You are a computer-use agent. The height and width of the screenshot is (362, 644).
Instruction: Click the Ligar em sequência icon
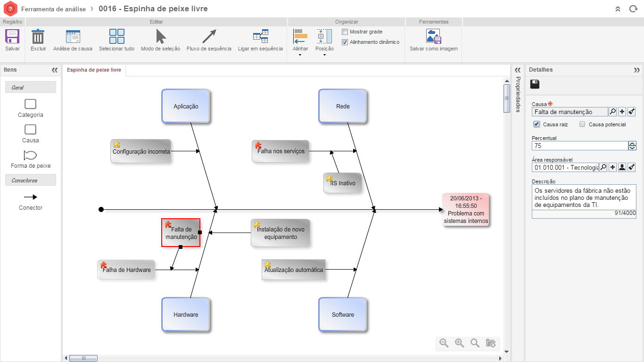coord(260,37)
